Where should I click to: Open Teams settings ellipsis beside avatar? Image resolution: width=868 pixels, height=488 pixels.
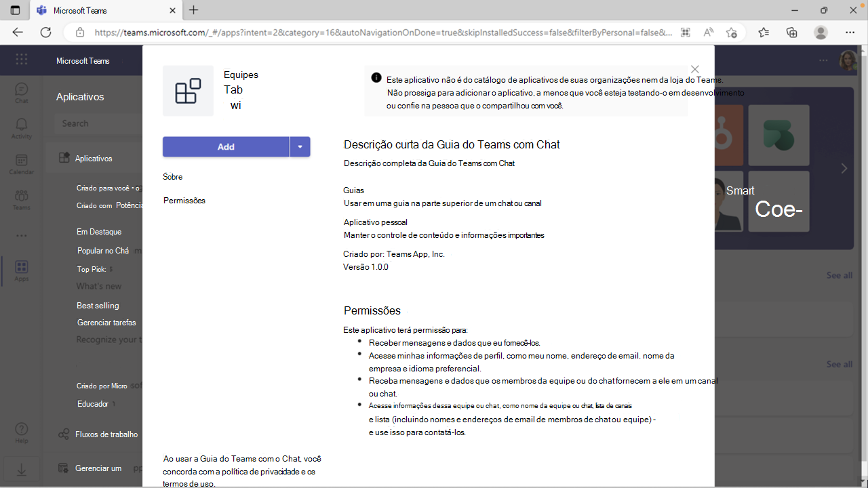click(x=823, y=60)
